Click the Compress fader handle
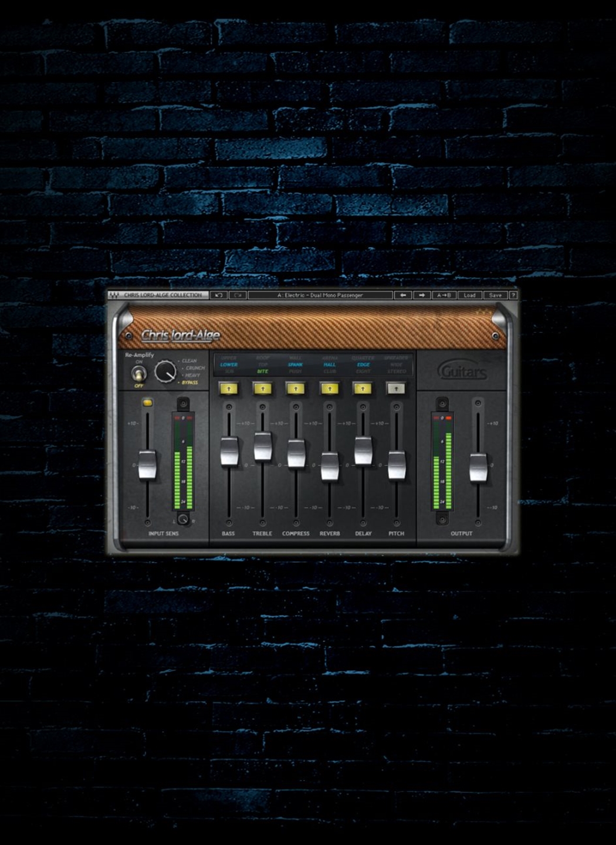 (x=296, y=454)
